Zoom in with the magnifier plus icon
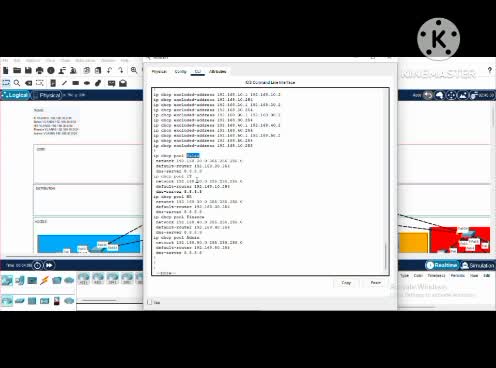496x368 pixels. (134, 70)
